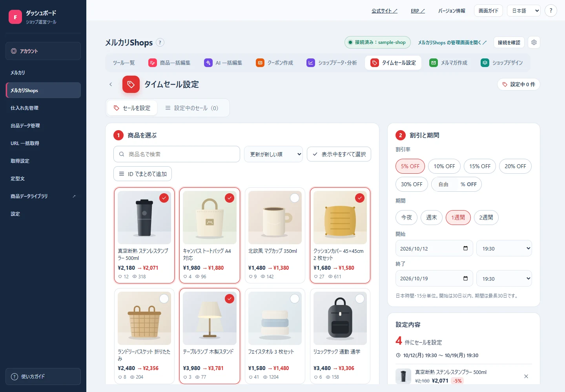Open the 更新が新しい順 sort dropdown
The image size is (565, 392).
(x=273, y=154)
